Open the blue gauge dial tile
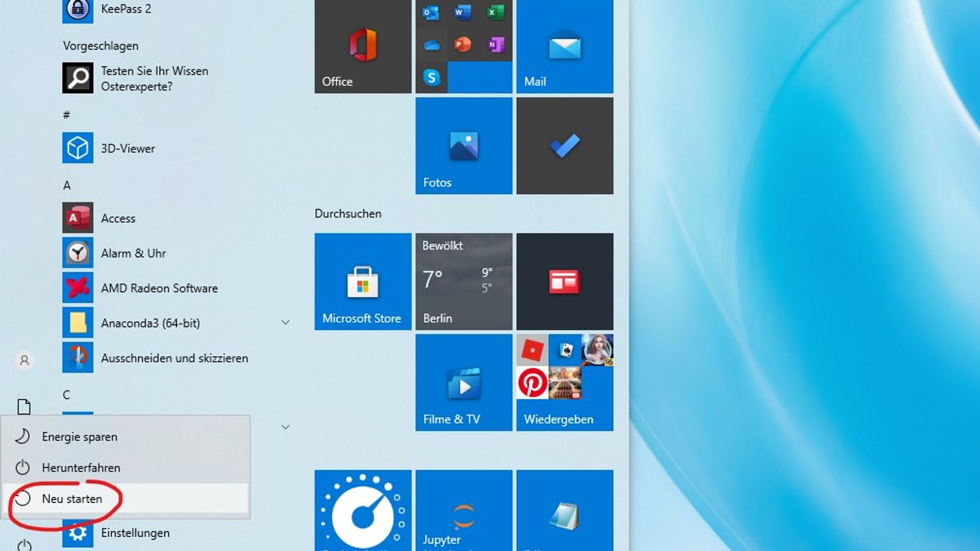The image size is (980, 551). (x=363, y=511)
